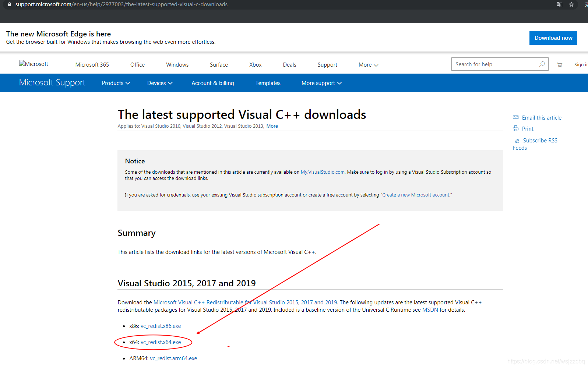Click the Notice heading
Screen dimensions: 588x368
tap(135, 161)
